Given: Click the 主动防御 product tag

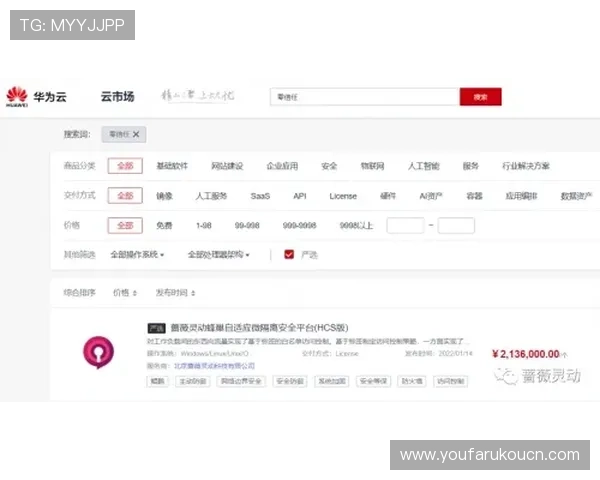Looking at the screenshot, I should [x=193, y=381].
